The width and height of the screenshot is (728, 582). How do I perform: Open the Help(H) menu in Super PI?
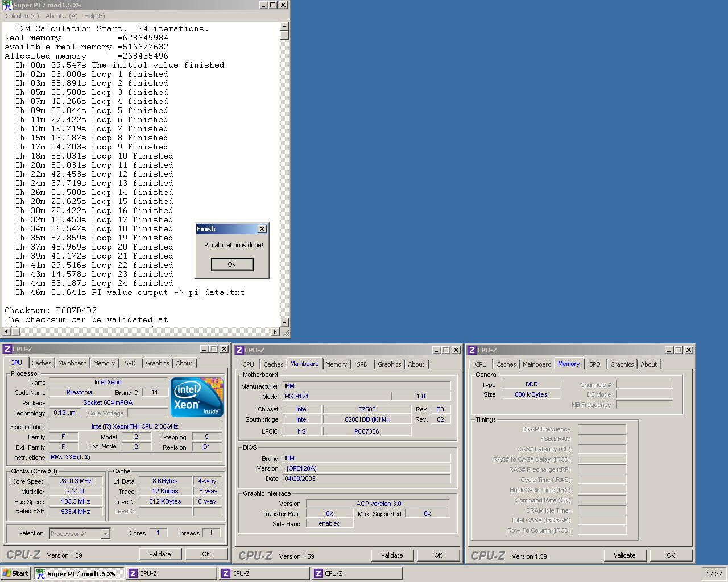(x=94, y=16)
